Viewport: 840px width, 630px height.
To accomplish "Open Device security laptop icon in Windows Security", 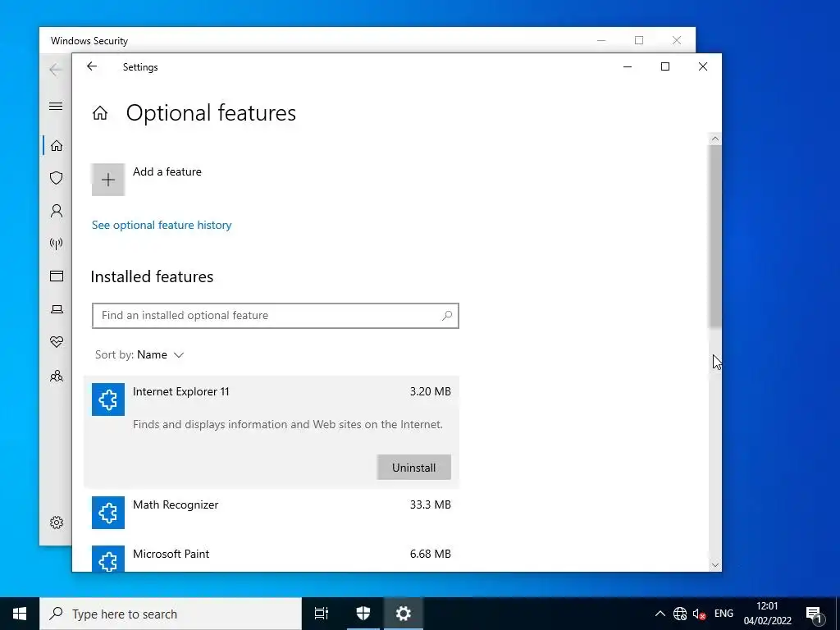I will click(x=57, y=309).
